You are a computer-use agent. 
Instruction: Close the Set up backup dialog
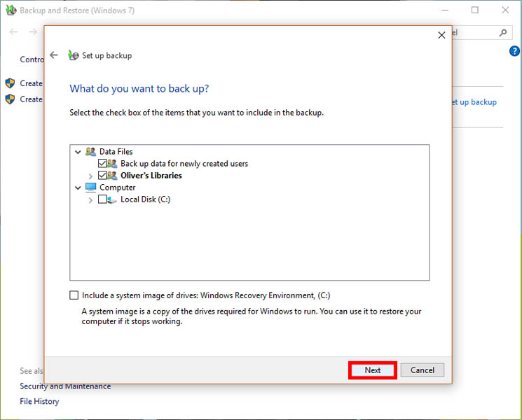point(441,35)
